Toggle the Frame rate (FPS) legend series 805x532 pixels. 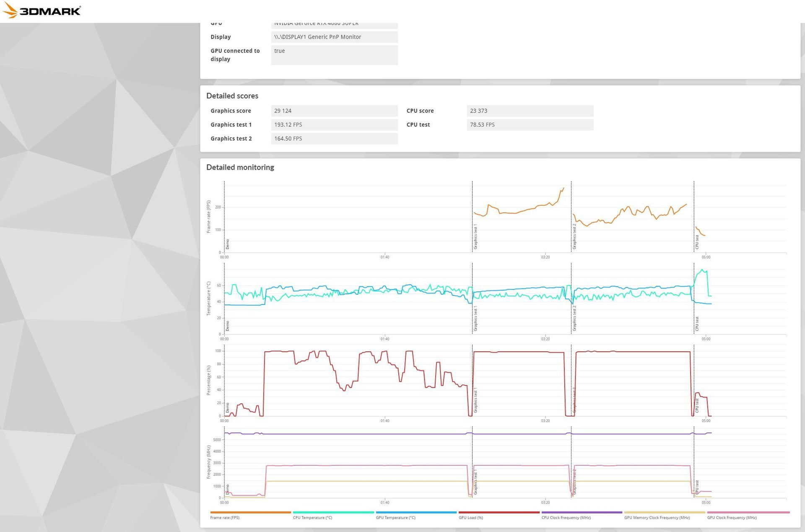click(225, 517)
